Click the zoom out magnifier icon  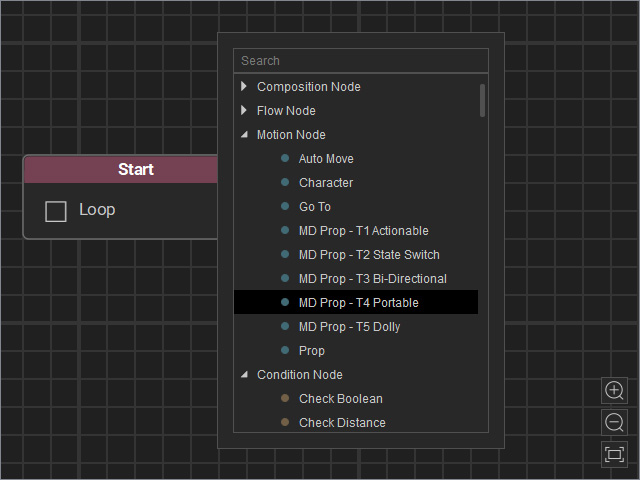click(x=614, y=422)
